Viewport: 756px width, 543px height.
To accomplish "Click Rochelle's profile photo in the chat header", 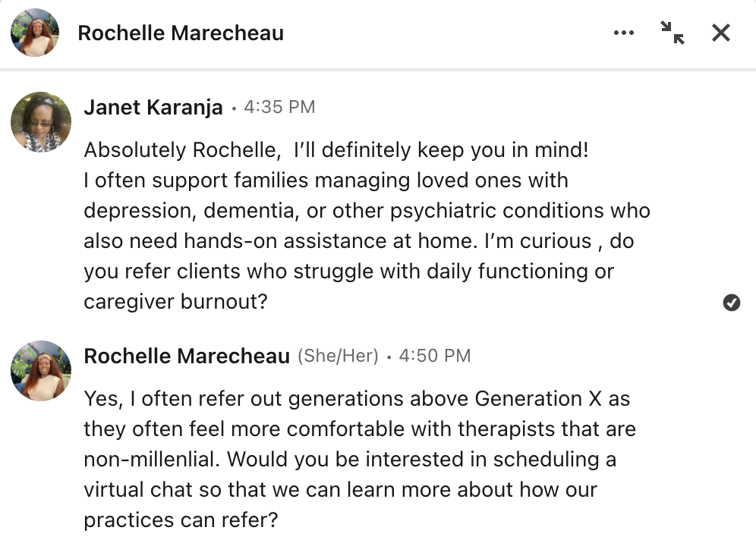I will (35, 33).
